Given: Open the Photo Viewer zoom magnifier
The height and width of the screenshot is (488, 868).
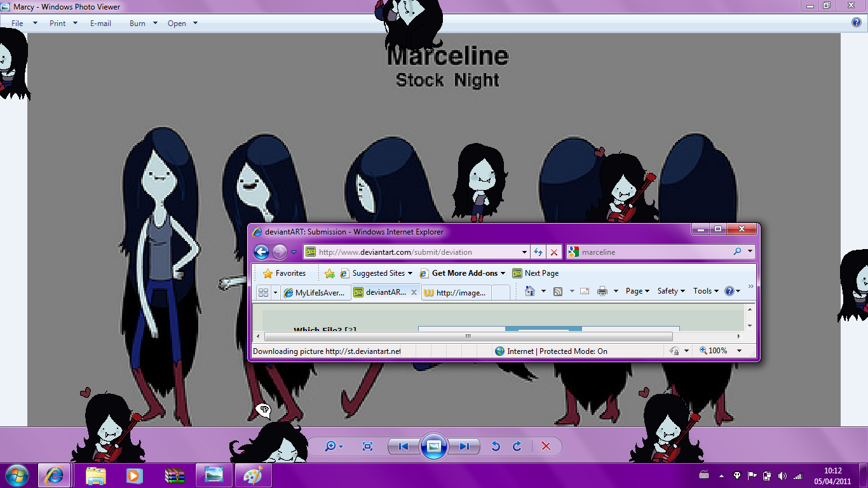Looking at the screenshot, I should point(334,447).
